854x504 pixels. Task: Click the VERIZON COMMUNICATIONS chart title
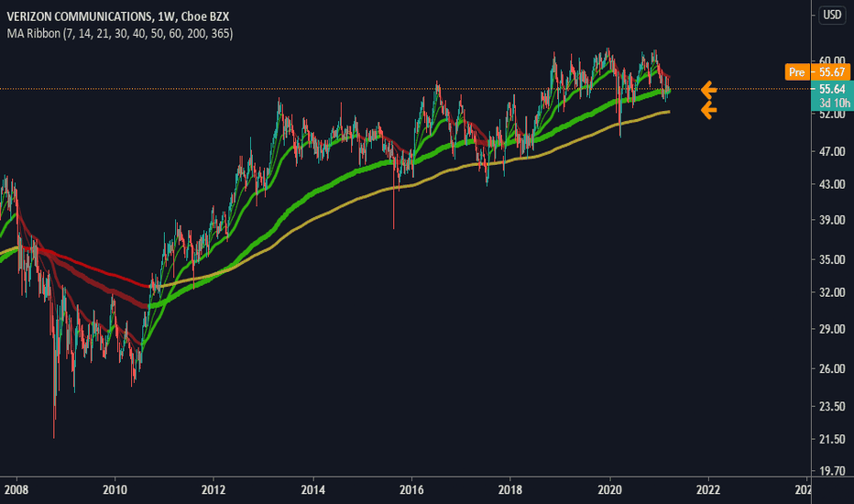pos(117,16)
